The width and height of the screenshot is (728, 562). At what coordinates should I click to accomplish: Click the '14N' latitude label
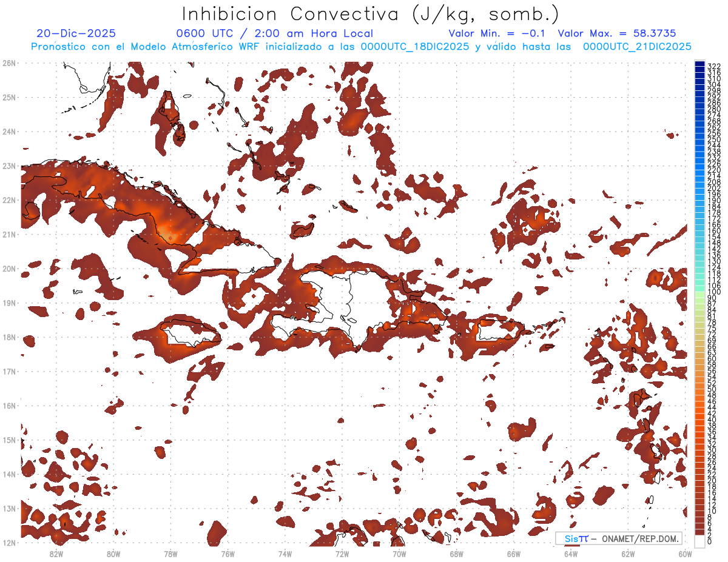(8, 474)
